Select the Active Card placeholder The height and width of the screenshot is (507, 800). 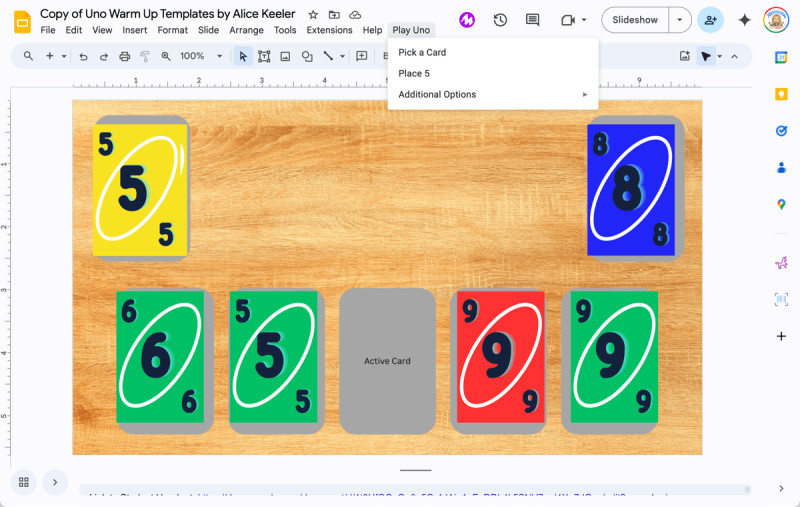coord(387,361)
